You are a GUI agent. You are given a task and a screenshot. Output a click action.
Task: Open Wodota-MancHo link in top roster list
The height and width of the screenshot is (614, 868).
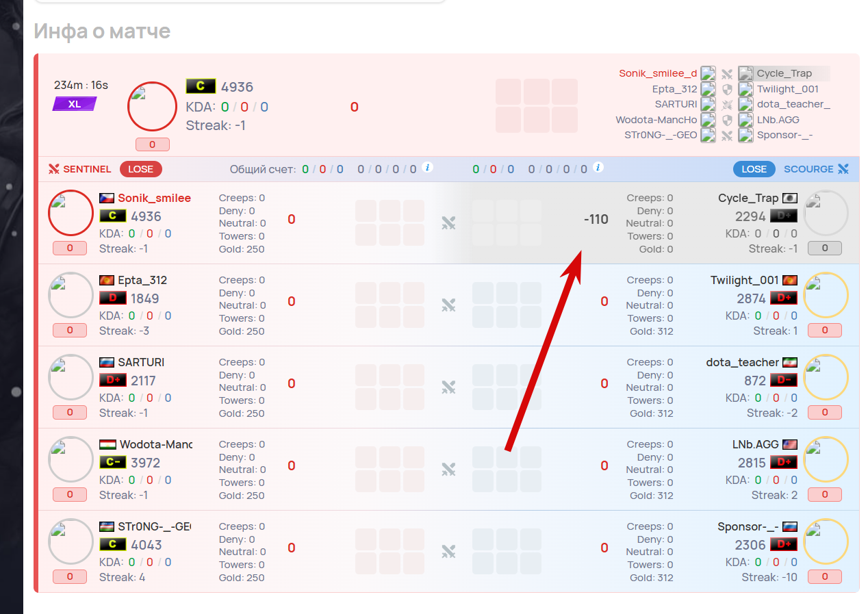(656, 120)
